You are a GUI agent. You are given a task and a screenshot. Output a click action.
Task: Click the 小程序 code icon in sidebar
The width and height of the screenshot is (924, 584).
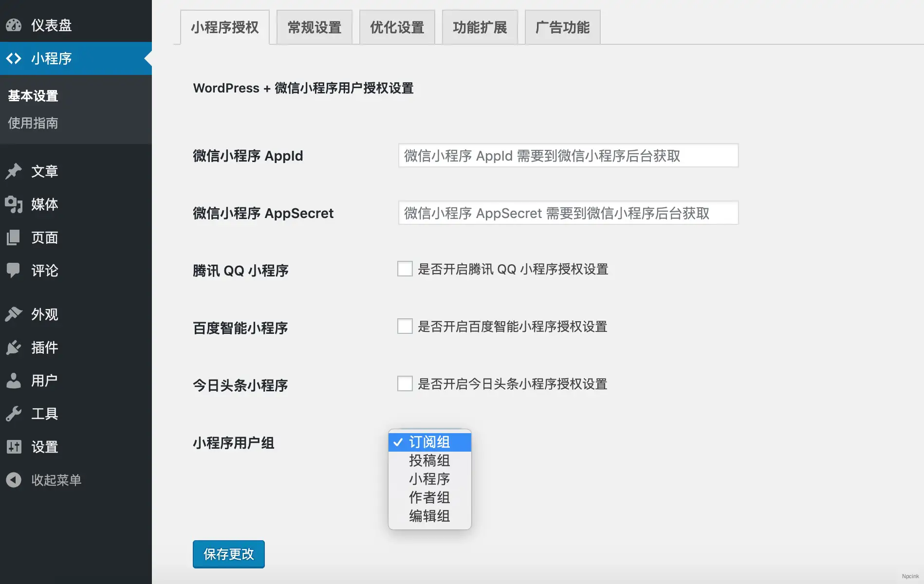coord(14,58)
